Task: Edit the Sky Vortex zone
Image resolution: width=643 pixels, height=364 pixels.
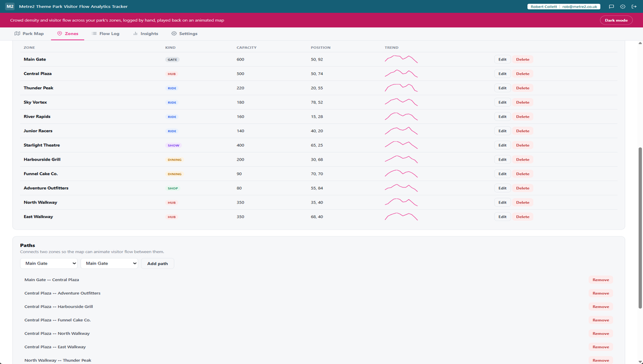Action: coord(502,102)
